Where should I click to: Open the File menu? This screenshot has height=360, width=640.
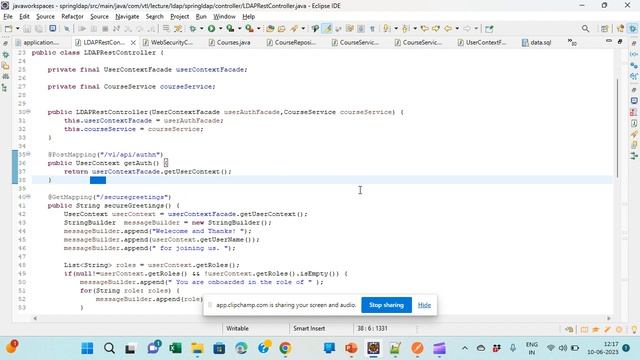pyautogui.click(x=8, y=16)
